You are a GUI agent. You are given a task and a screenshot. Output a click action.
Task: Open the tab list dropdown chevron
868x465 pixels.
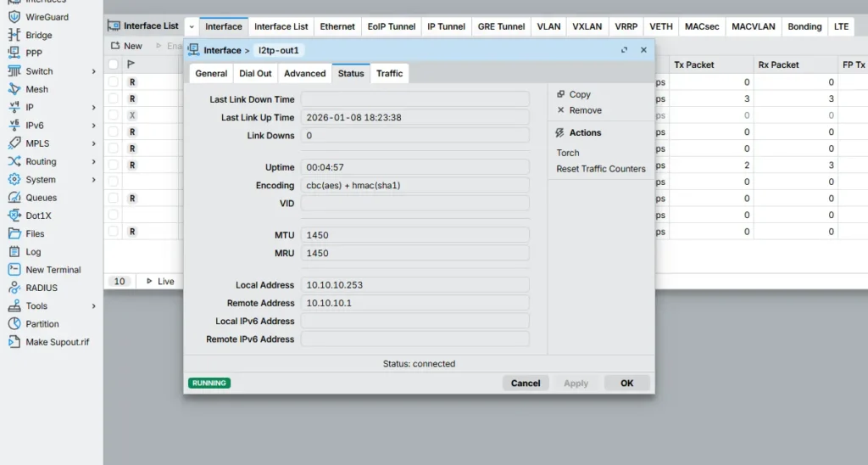pyautogui.click(x=192, y=26)
